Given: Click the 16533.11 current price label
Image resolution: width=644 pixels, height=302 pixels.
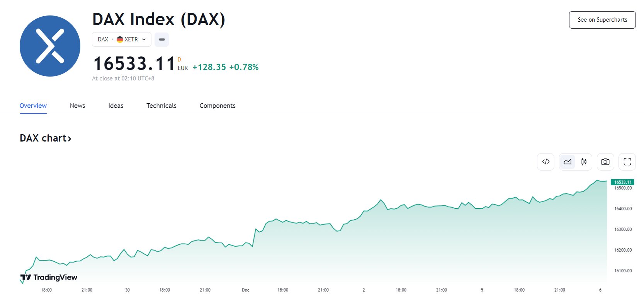Looking at the screenshot, I should (x=622, y=182).
